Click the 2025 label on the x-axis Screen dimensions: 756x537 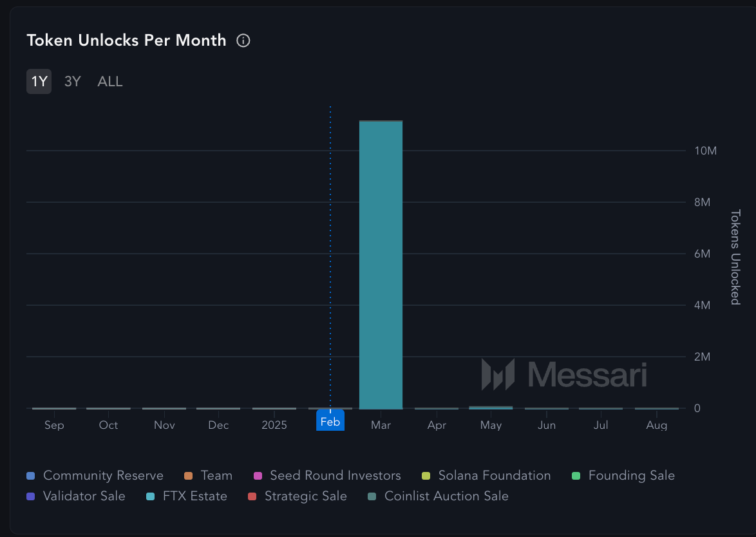[274, 426]
